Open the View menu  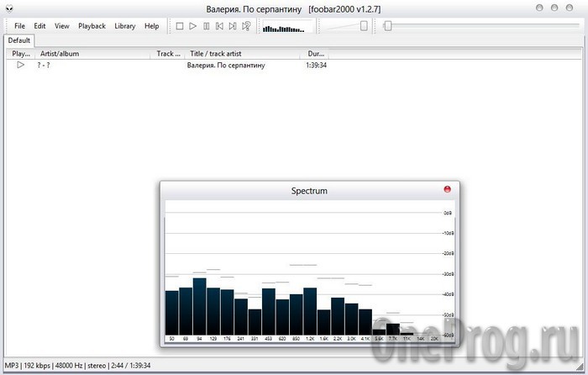pyautogui.click(x=62, y=26)
